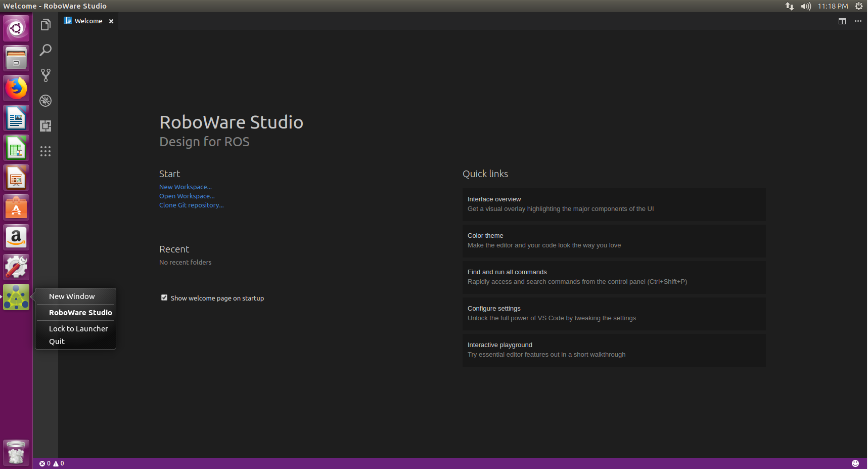Launch Firefox from the launcher
Image resolution: width=868 pixels, height=469 pixels.
pos(16,88)
